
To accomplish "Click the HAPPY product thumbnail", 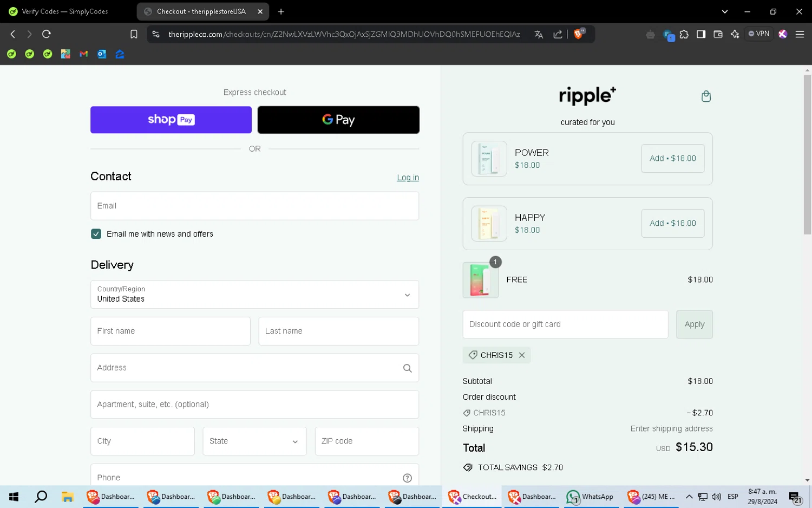I will [x=489, y=224].
